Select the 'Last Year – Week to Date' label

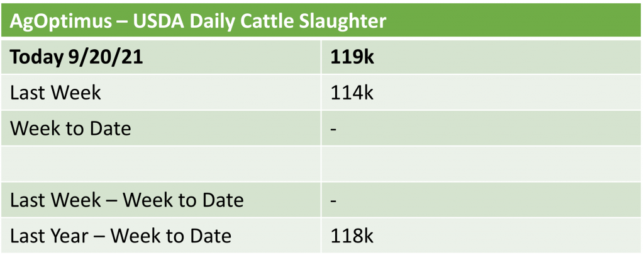[x=121, y=236]
